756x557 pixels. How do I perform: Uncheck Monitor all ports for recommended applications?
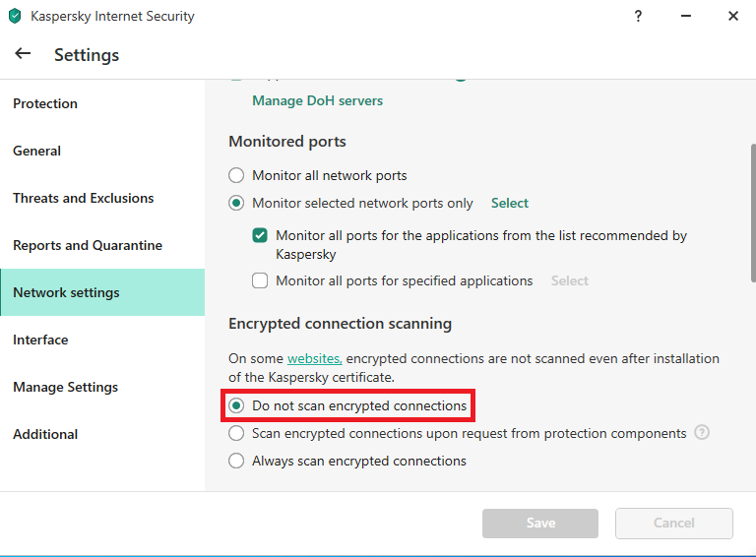pyautogui.click(x=260, y=235)
